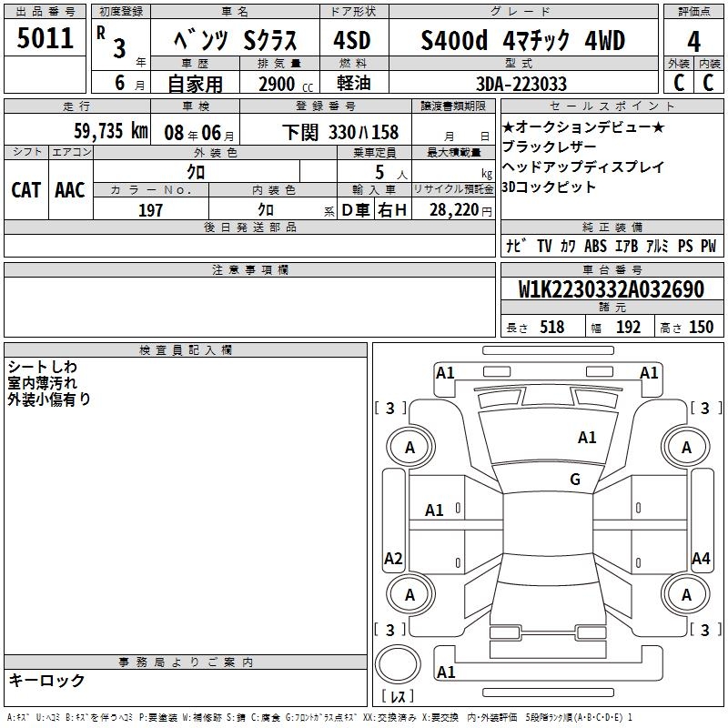Click the front-left wheel circle marked A

click(409, 447)
